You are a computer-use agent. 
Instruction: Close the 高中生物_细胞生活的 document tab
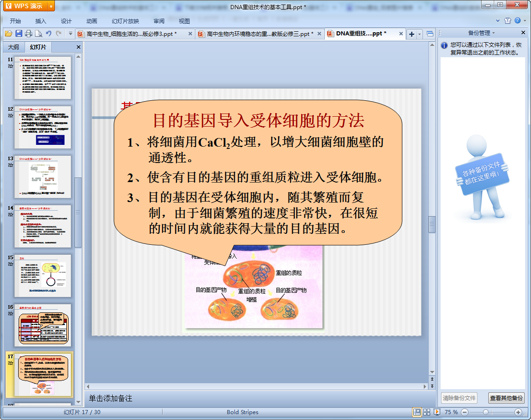coord(190,34)
